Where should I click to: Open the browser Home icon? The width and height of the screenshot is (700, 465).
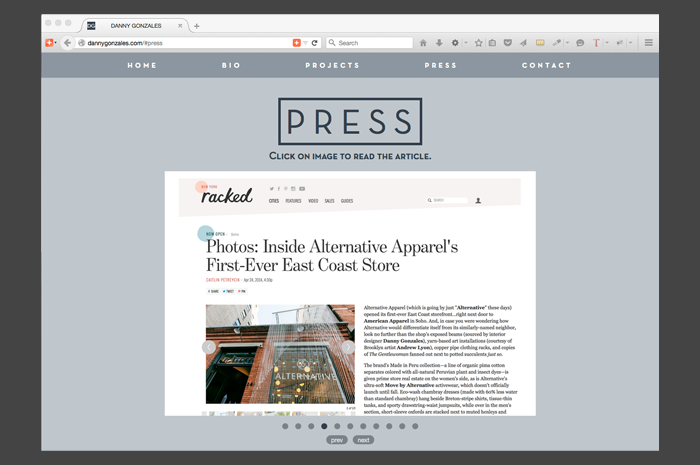coord(423,43)
